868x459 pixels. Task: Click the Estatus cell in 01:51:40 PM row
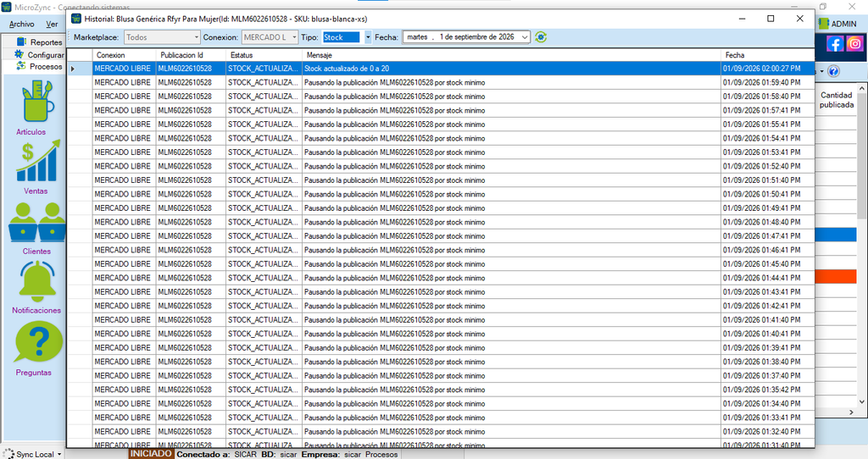264,180
